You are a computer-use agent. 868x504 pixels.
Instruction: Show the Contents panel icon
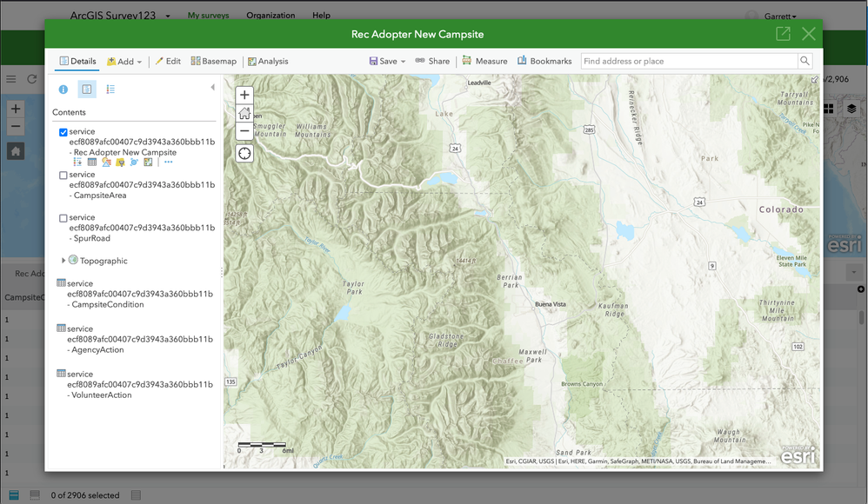[87, 90]
